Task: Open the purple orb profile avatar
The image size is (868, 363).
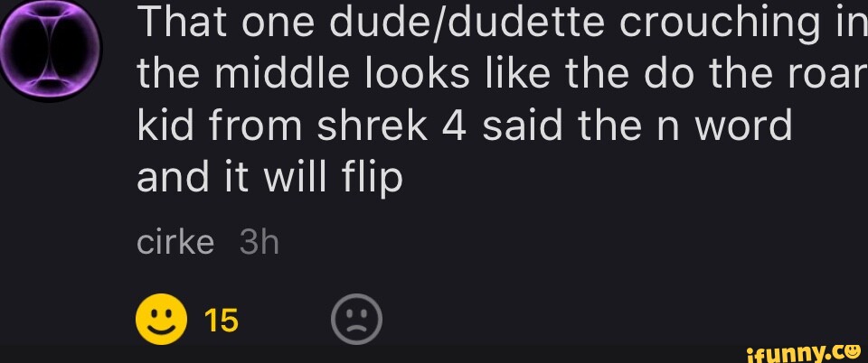Action: tap(51, 50)
